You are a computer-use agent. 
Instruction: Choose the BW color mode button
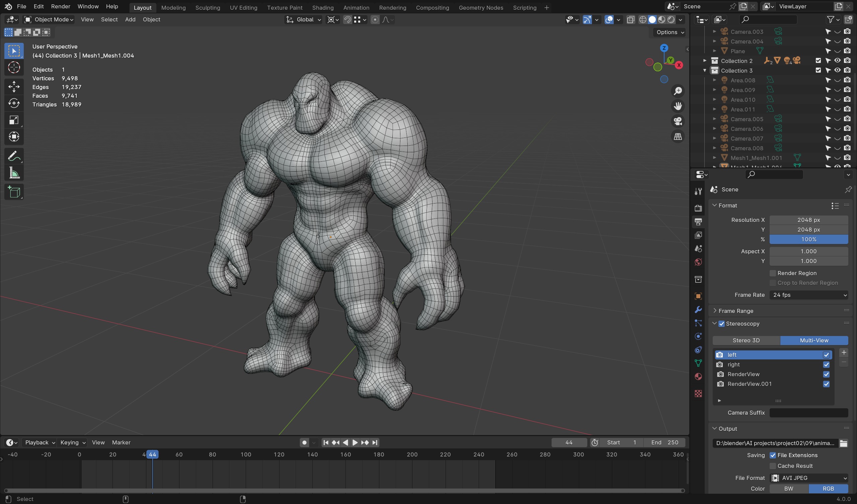pyautogui.click(x=789, y=489)
